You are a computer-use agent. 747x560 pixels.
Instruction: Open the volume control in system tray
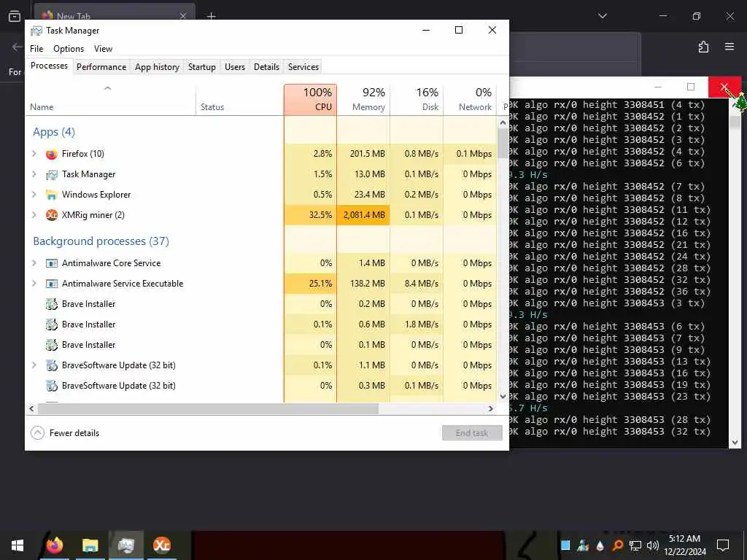[653, 545]
